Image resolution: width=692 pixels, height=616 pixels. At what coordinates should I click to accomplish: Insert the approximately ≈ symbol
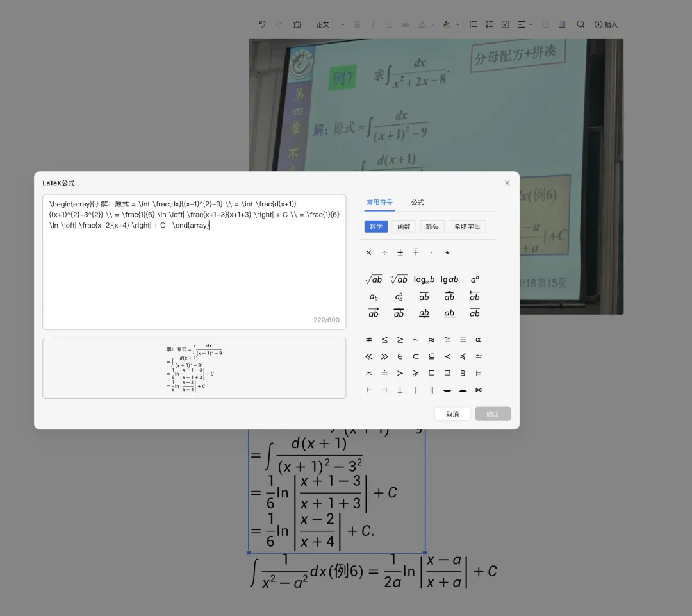(x=432, y=340)
